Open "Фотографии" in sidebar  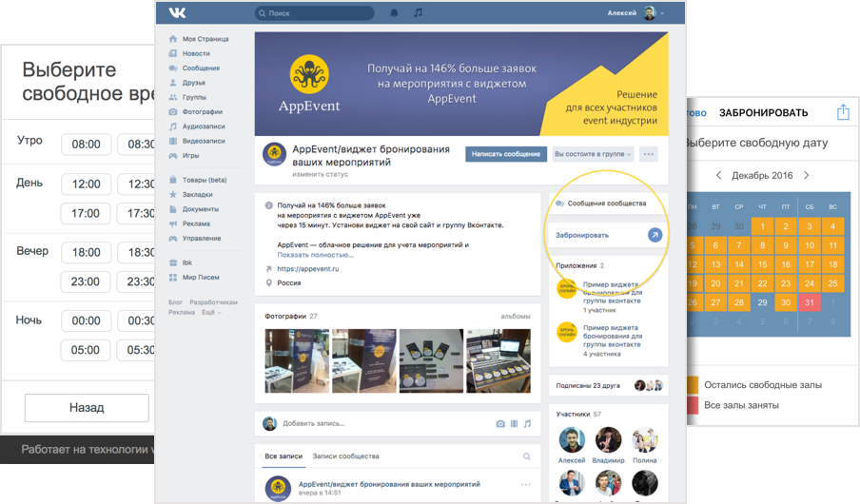pyautogui.click(x=203, y=112)
